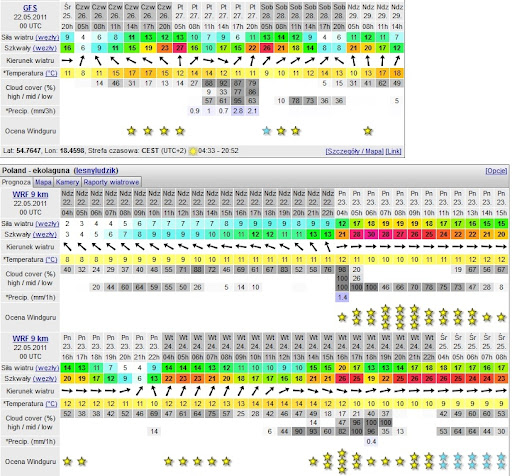Click the Poland - ekolaguna spot title

click(x=36, y=171)
